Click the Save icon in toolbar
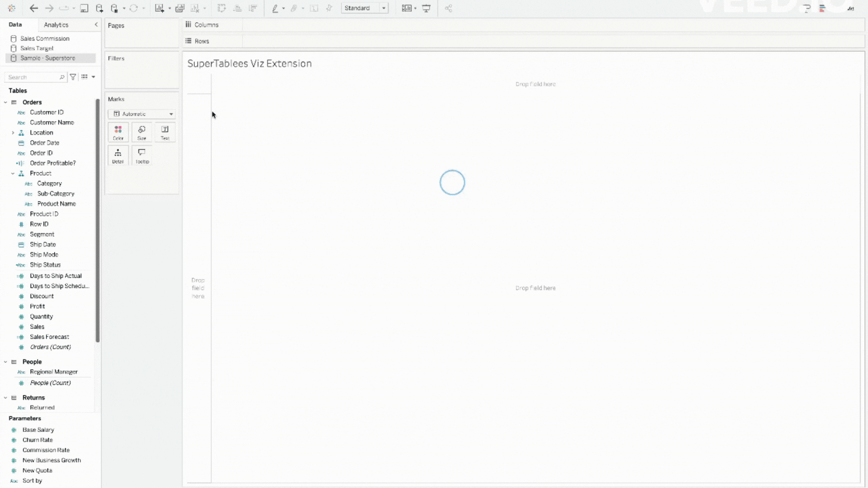The image size is (868, 488). point(84,8)
